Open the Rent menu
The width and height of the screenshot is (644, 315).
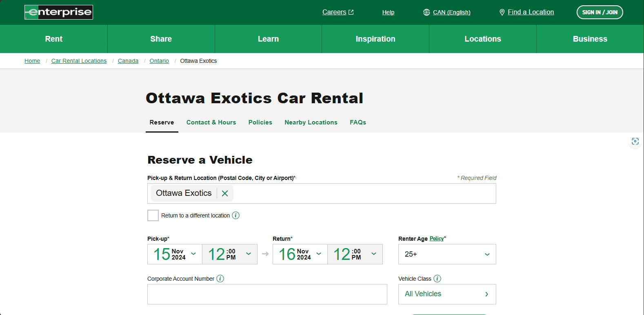54,39
